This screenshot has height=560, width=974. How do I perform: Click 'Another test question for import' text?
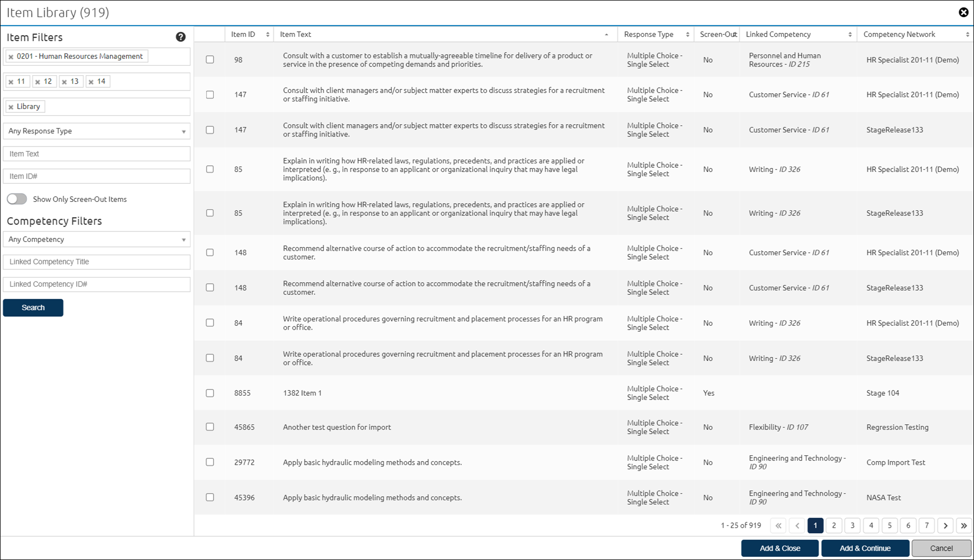pos(337,427)
